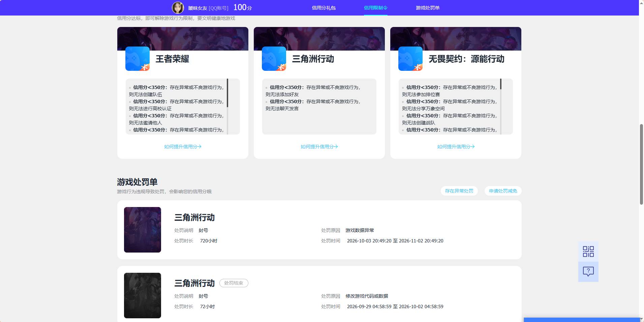Click the penalty time starting 2026-10-03 20:49:20
The image size is (644, 322).
point(395,241)
